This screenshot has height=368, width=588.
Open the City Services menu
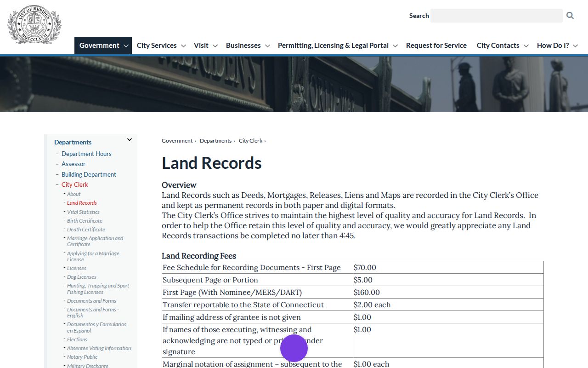161,46
